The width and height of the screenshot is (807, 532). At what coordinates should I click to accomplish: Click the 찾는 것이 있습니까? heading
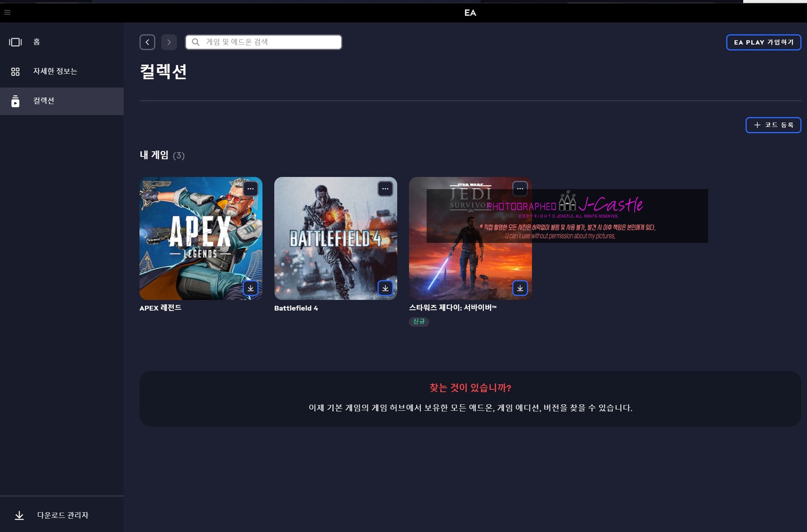[470, 387]
